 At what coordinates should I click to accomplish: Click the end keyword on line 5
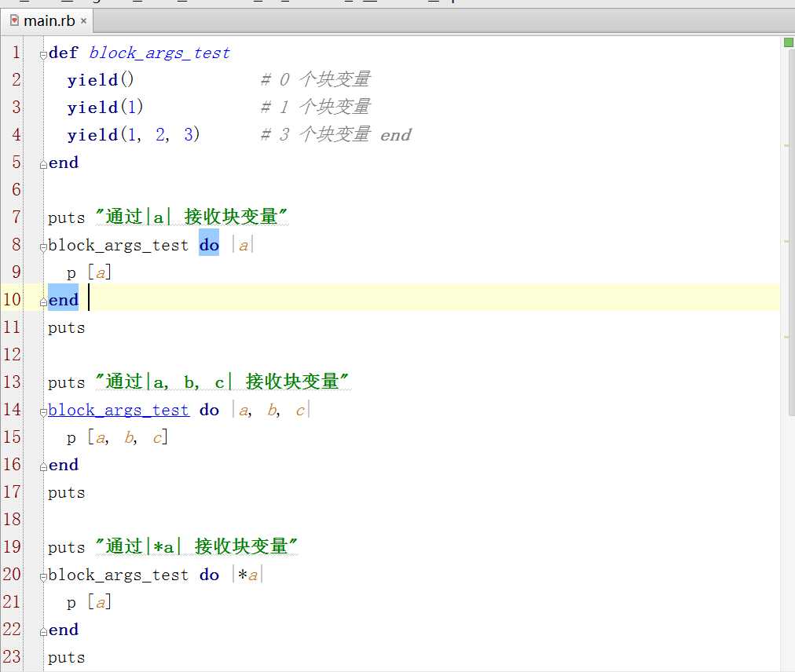(x=64, y=163)
